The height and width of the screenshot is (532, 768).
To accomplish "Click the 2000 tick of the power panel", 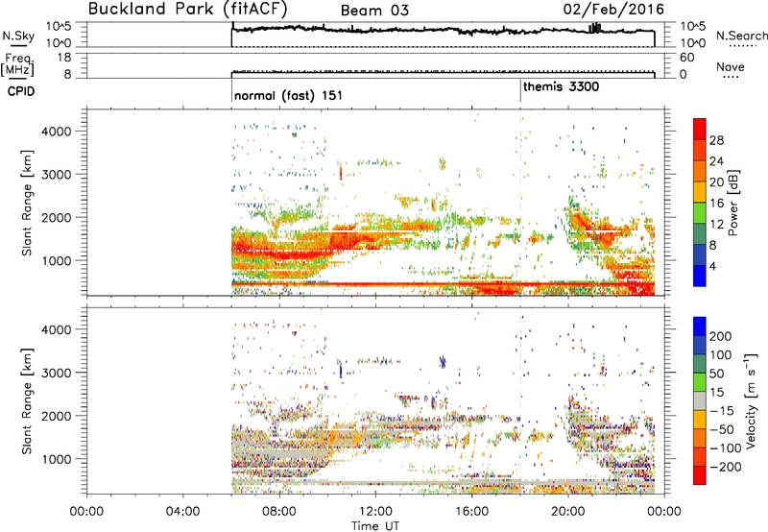I will coord(56,217).
